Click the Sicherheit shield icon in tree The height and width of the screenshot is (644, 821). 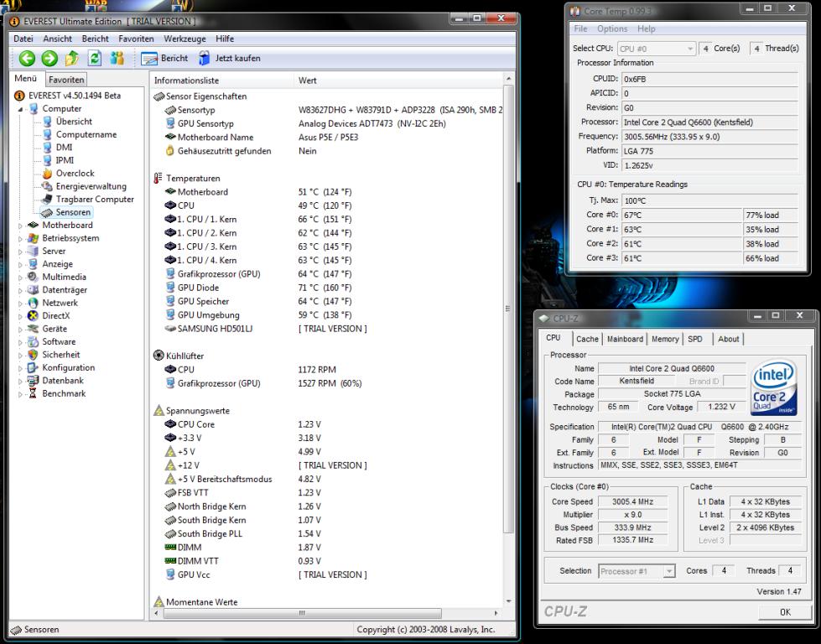[x=33, y=355]
